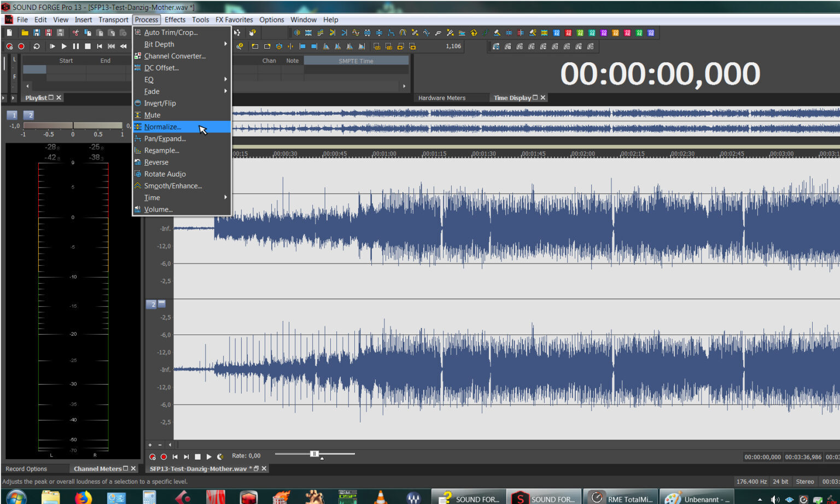Launch Firefox from the taskbar
The image size is (840, 504).
coord(83,497)
